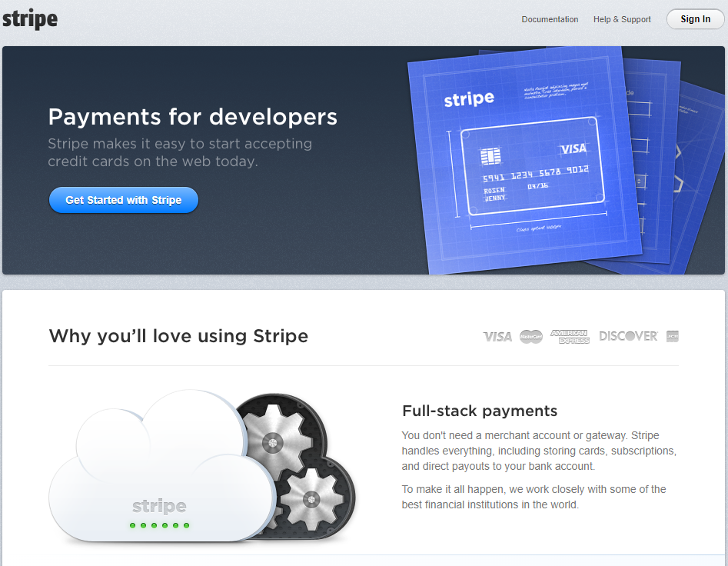Open the Documentation link
728x566 pixels.
coord(550,19)
